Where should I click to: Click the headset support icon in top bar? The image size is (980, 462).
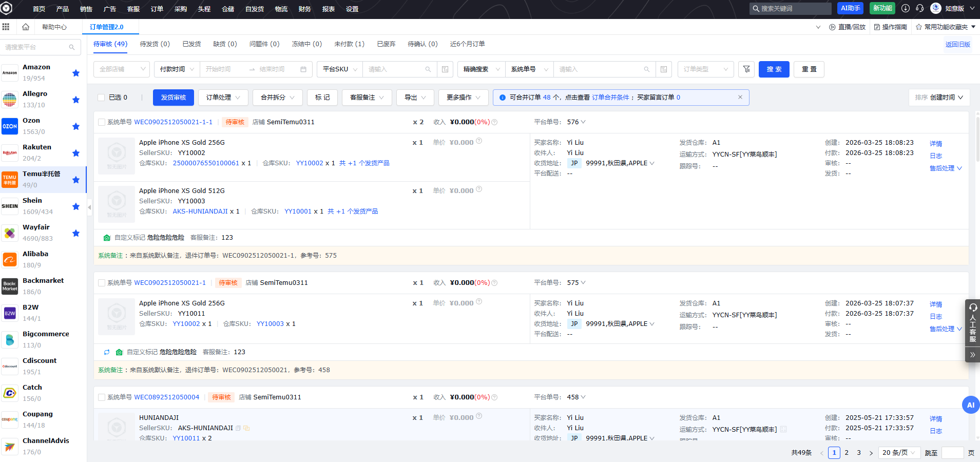920,8
